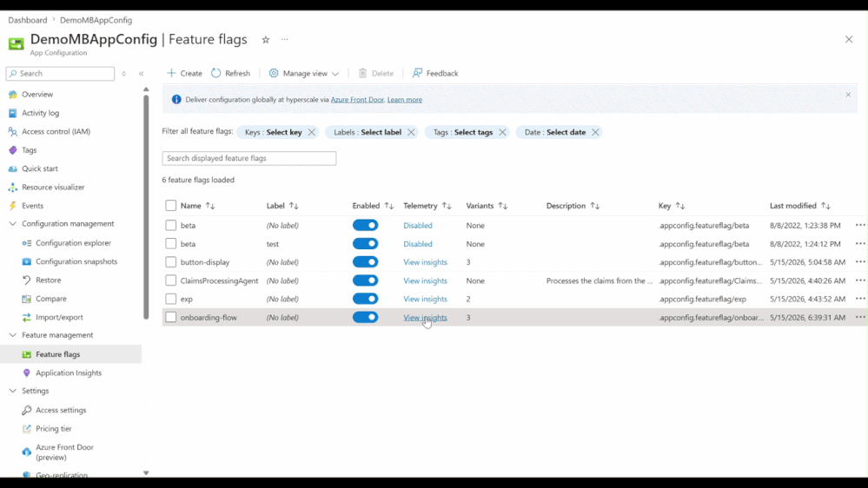The height and width of the screenshot is (488, 868).
Task: Click the Refresh icon in toolbar
Action: coord(215,73)
